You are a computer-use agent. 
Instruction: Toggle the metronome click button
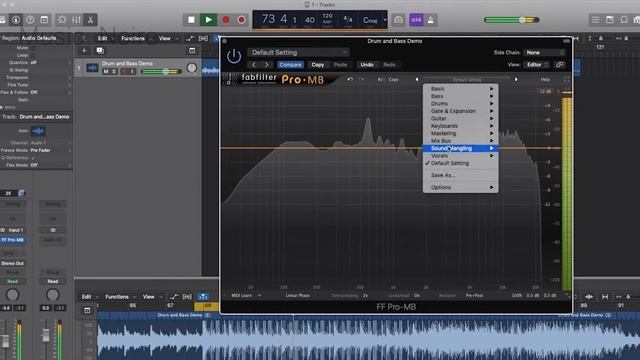click(x=431, y=20)
